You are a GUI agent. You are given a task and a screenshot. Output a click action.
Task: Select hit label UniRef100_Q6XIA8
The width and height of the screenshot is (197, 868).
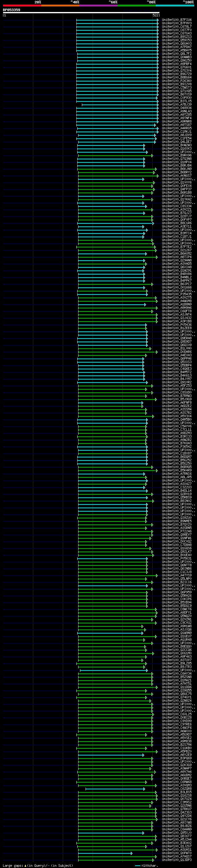coord(177,267)
